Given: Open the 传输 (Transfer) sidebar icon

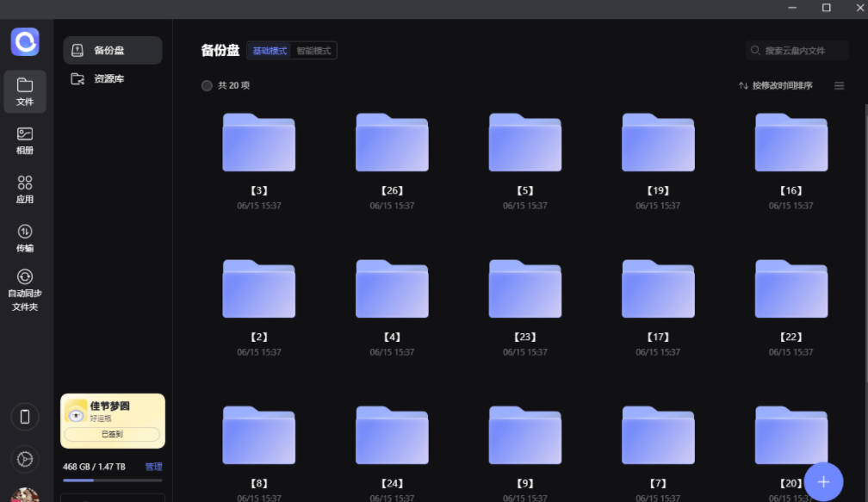Looking at the screenshot, I should coord(25,239).
